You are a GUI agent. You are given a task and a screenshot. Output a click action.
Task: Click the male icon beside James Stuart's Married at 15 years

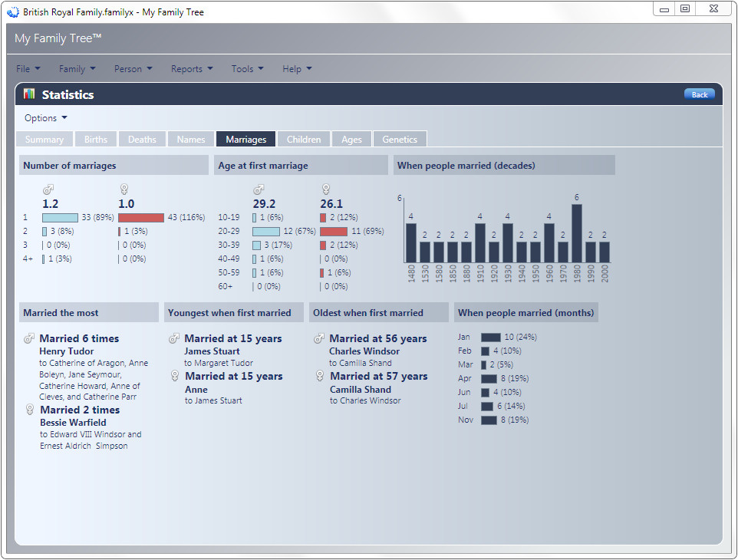[x=174, y=338]
